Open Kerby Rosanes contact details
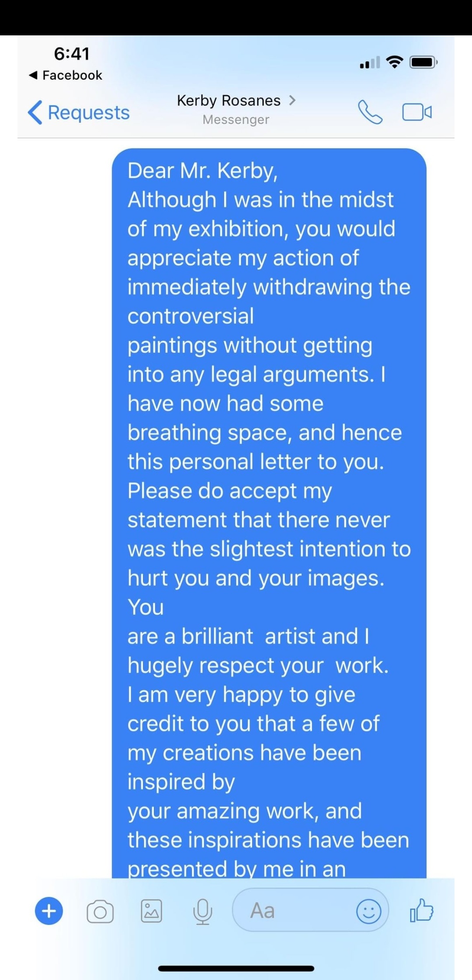 coord(229,101)
